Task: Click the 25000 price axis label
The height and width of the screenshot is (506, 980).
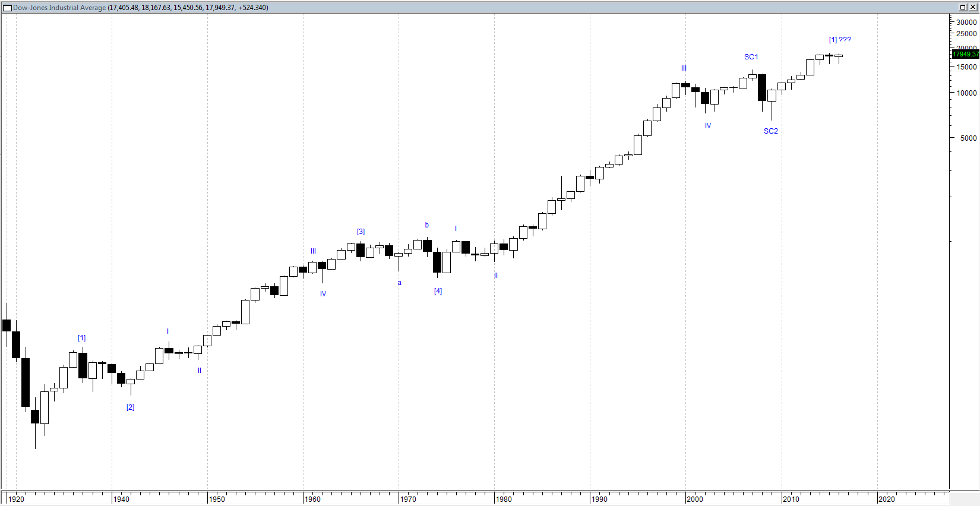Action: point(966,34)
